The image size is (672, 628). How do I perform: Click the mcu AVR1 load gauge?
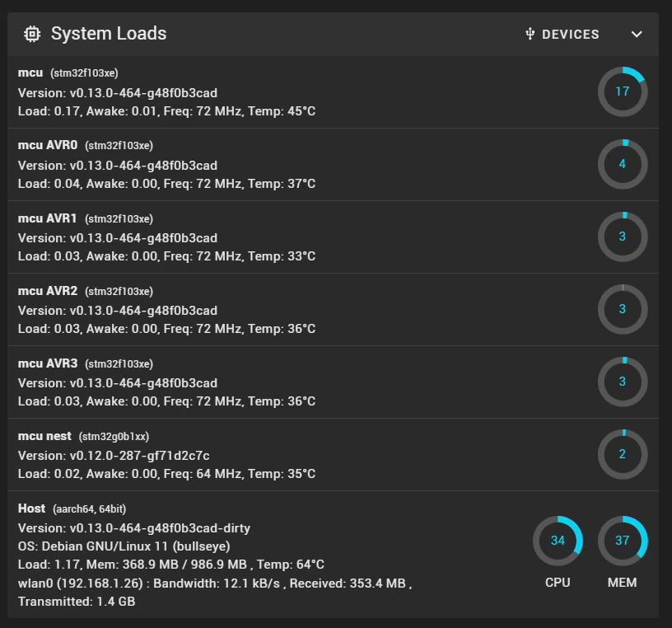(622, 237)
